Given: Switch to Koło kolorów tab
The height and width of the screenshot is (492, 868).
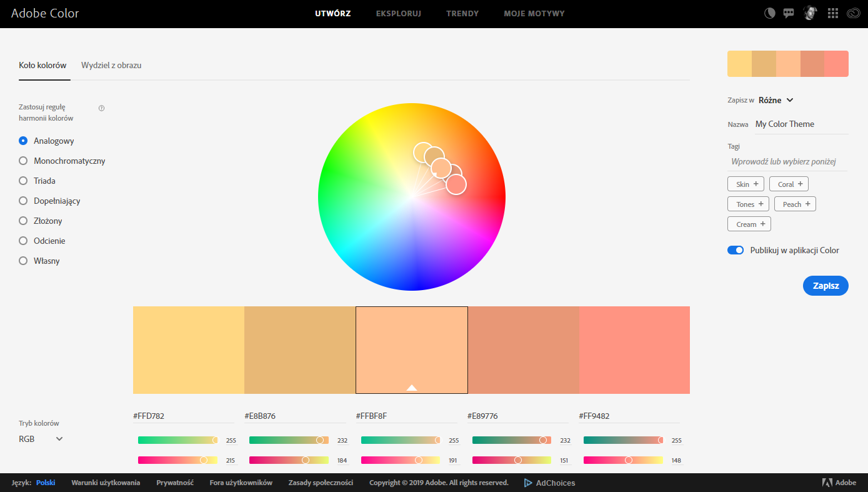Looking at the screenshot, I should 42,65.
